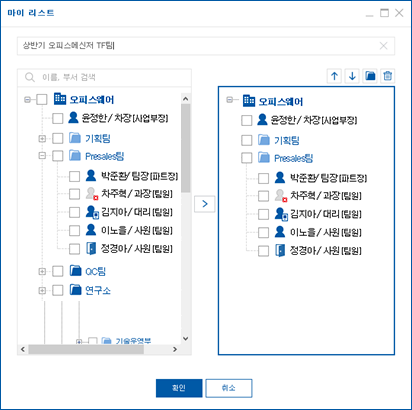412x410 pixels.
Task: Click scroll down arrow of left tree
Action: 186,338
